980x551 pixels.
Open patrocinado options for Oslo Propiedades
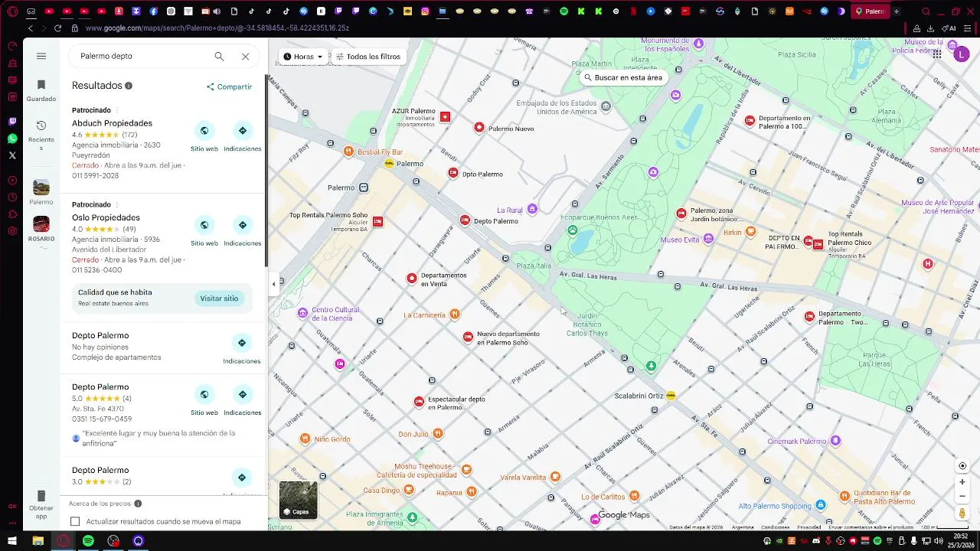[x=117, y=205]
